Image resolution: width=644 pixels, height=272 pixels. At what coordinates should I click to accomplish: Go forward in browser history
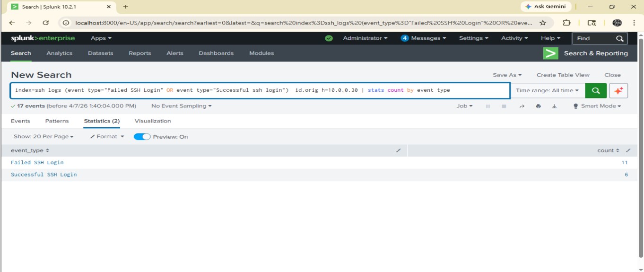(29, 23)
